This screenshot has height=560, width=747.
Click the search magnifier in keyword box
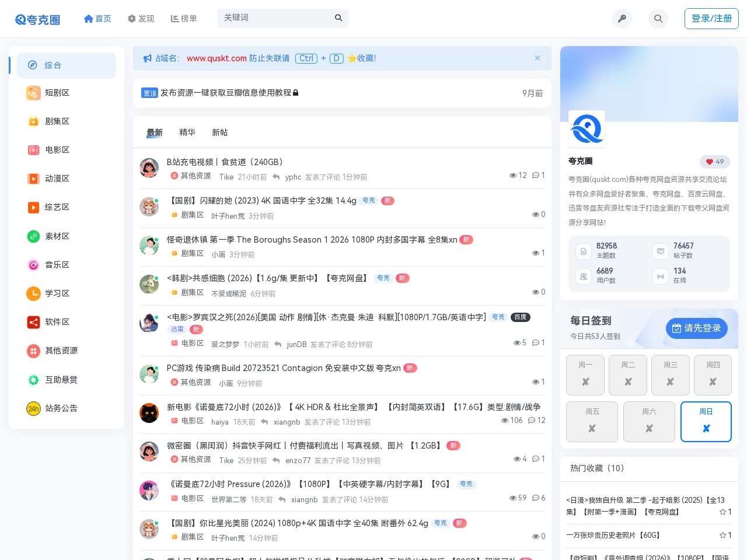[338, 18]
